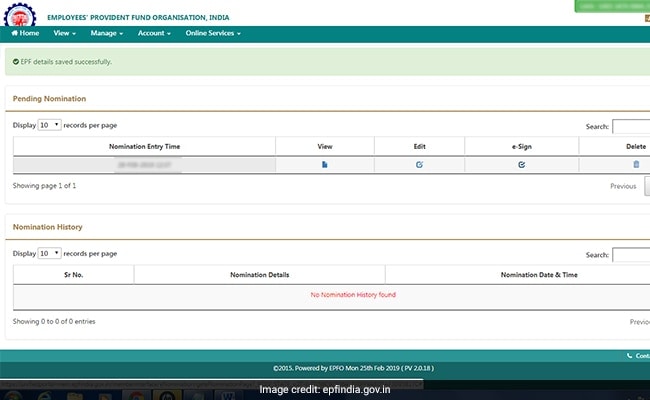Image resolution: width=650 pixels, height=400 pixels.
Task: Click the Contact phone icon in footer
Action: (x=630, y=355)
